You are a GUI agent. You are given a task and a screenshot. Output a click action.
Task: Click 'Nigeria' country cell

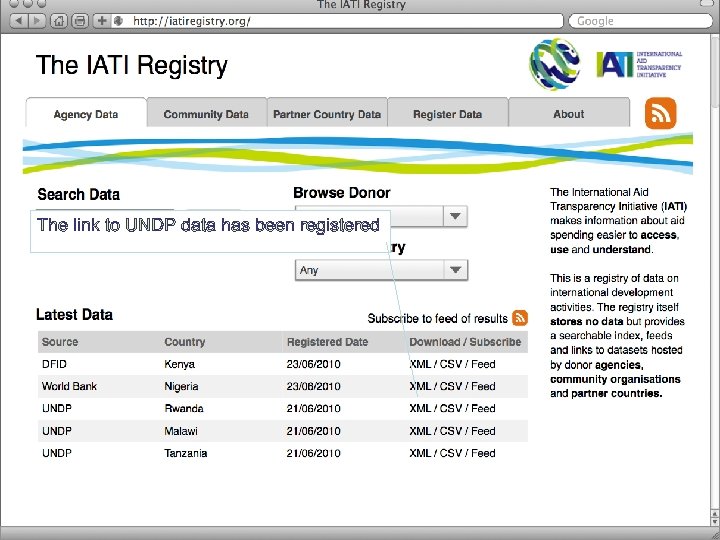181,386
